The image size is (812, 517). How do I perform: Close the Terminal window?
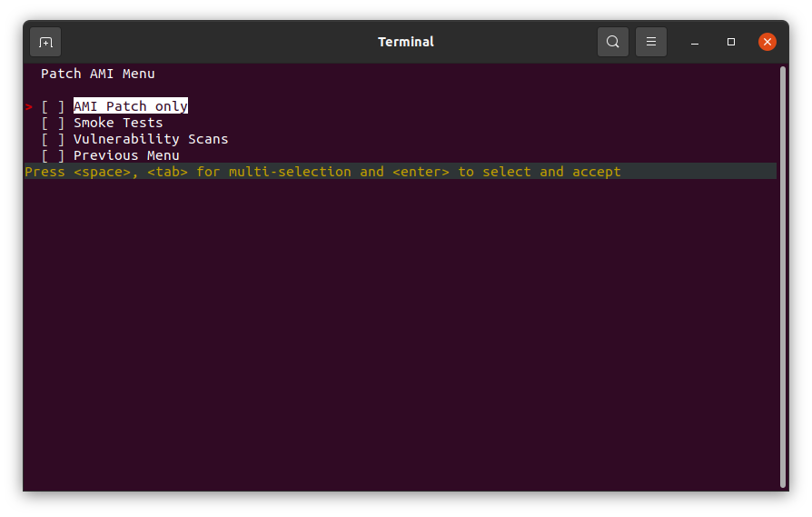767,42
